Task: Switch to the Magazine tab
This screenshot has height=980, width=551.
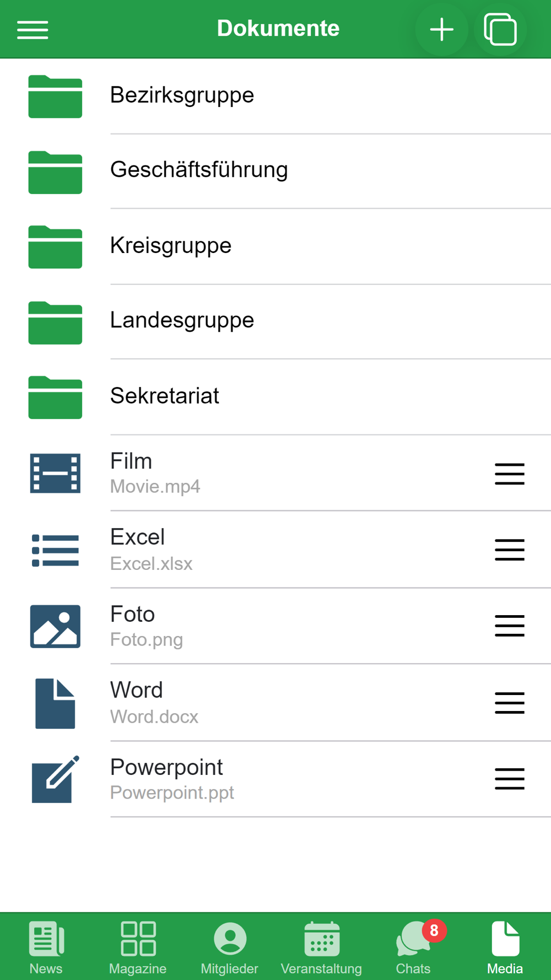Action: 138,947
